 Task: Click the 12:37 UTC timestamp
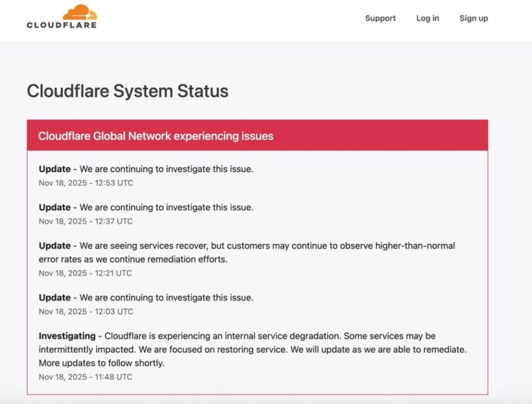[x=85, y=221]
